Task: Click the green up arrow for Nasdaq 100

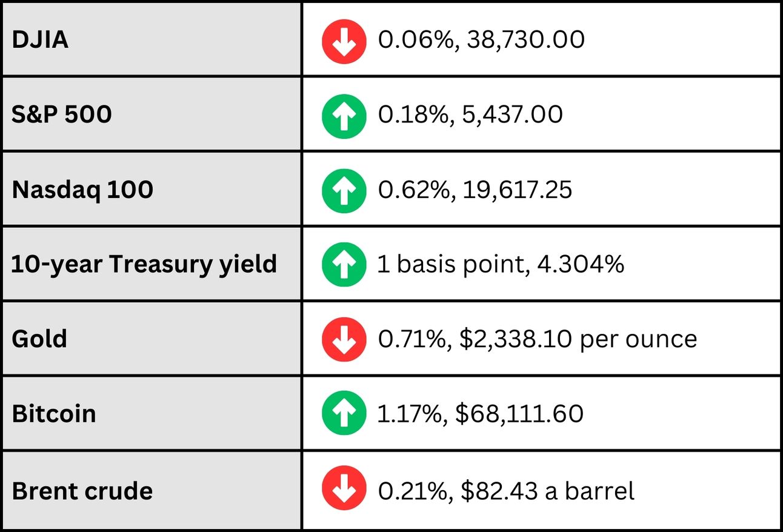Action: pyautogui.click(x=344, y=191)
